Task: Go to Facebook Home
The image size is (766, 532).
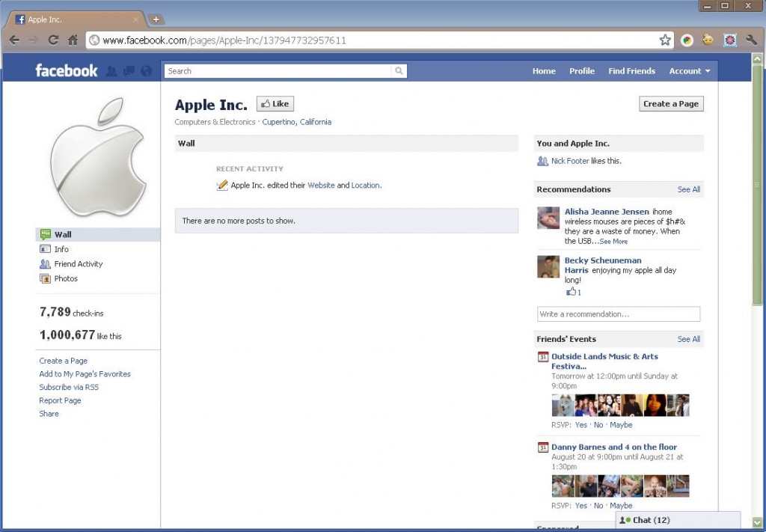Action: (x=544, y=71)
